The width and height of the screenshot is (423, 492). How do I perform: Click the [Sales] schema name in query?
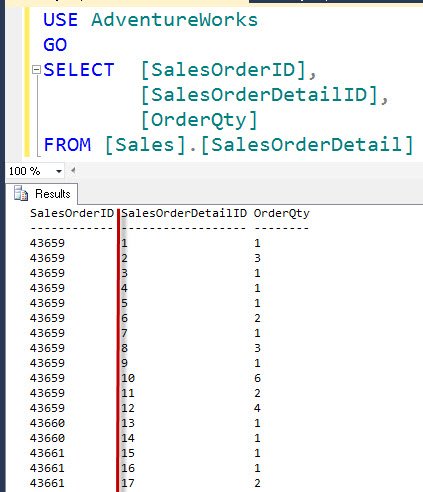point(145,145)
